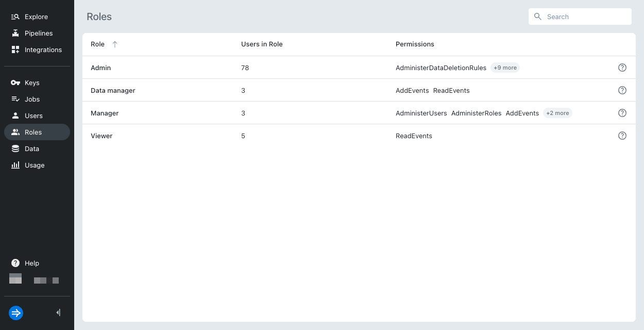Select the Roles menu item

click(37, 132)
